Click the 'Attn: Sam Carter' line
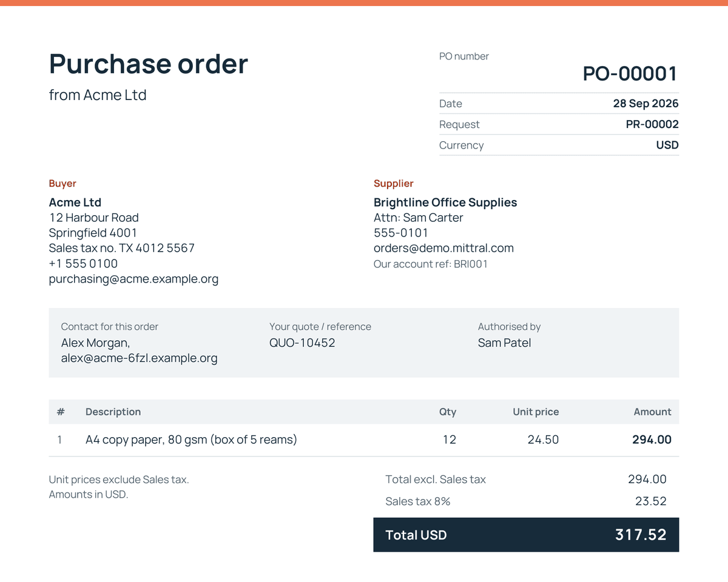 coord(419,218)
